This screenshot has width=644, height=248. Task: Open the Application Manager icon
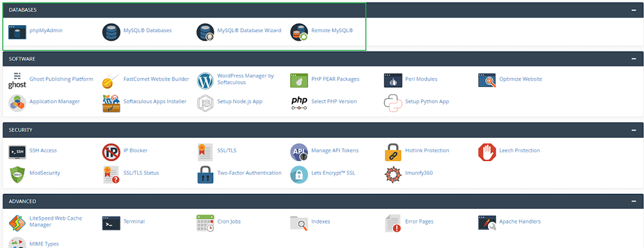(17, 102)
